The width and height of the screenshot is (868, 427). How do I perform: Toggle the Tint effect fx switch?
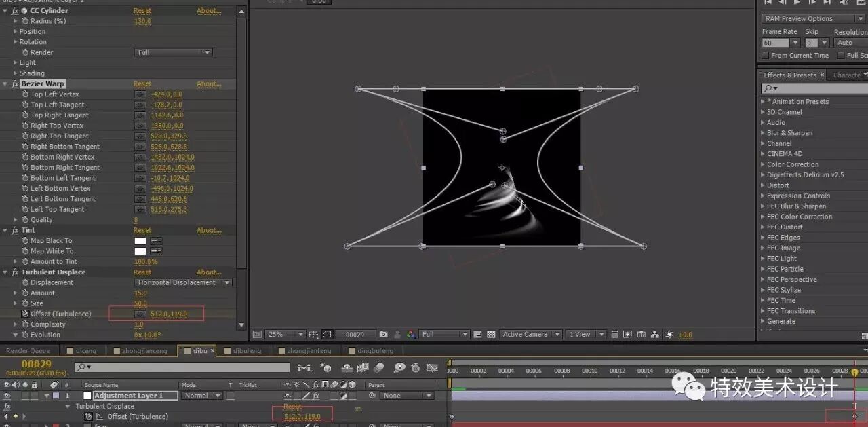15,231
